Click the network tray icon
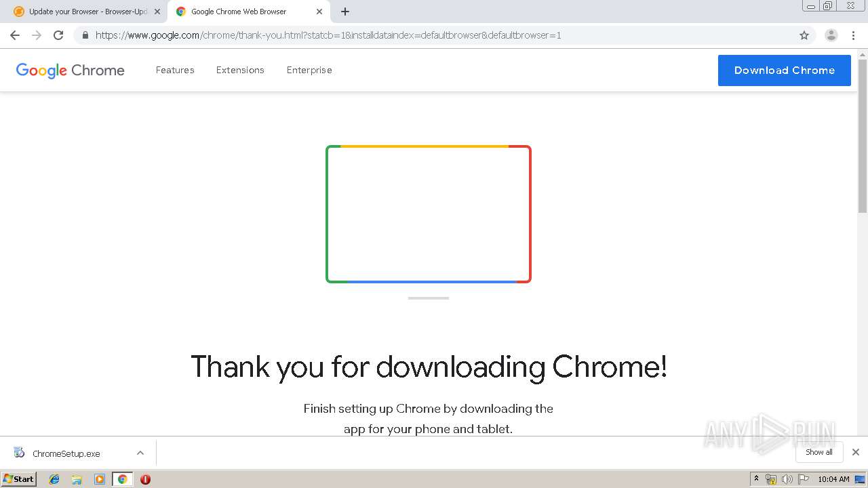 771,479
